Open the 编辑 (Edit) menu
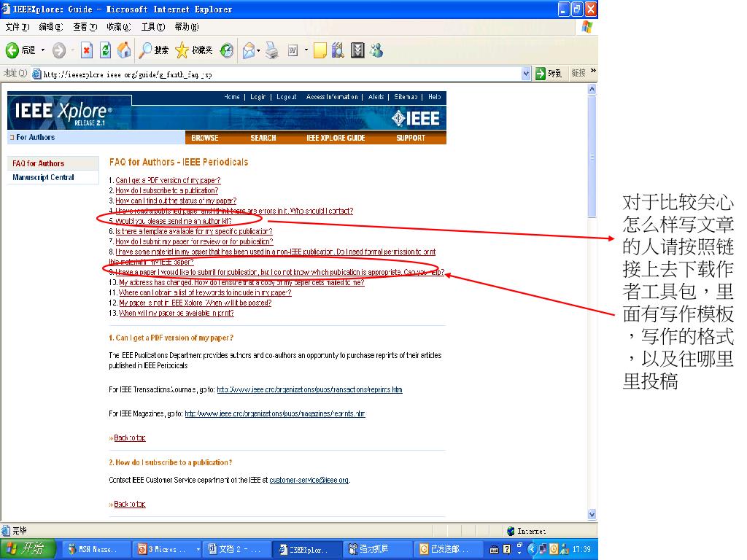This screenshot has height=560, width=747. click(x=50, y=27)
